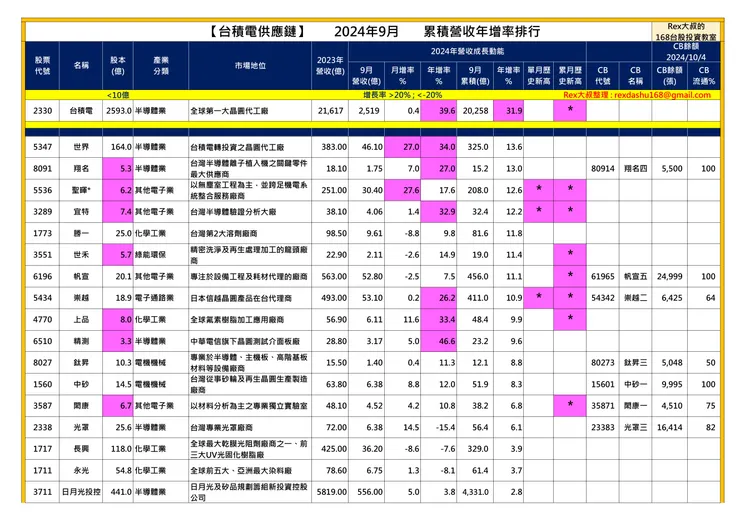Select stock code cell 6196

(x=42, y=276)
